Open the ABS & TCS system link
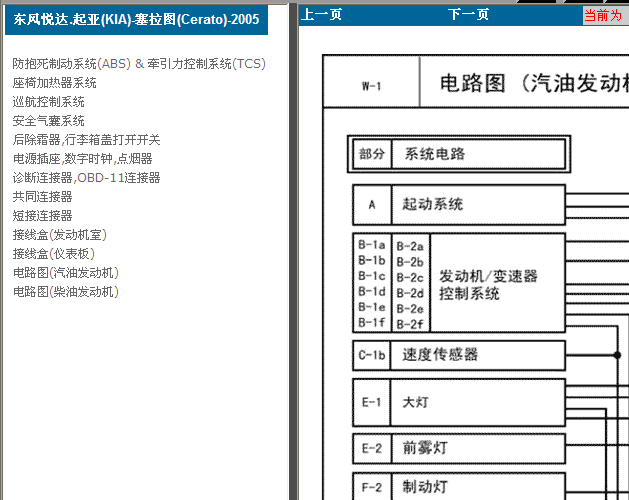The image size is (629, 500). [x=139, y=64]
